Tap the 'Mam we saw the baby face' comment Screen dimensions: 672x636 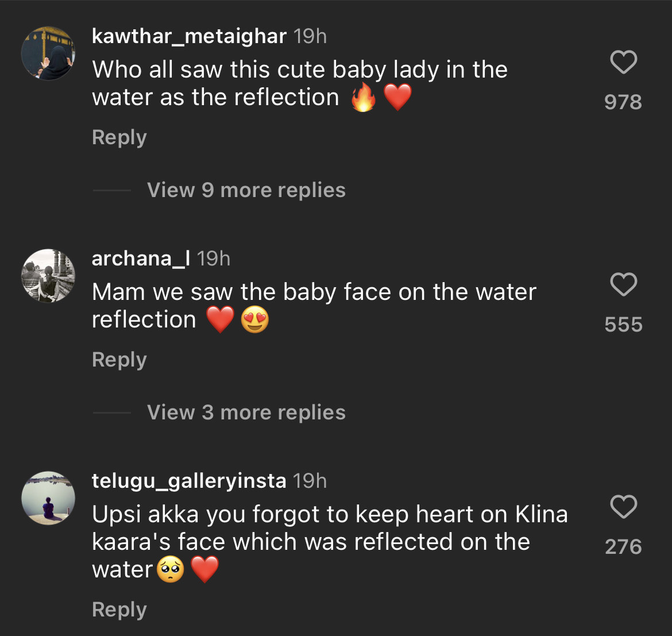313,306
